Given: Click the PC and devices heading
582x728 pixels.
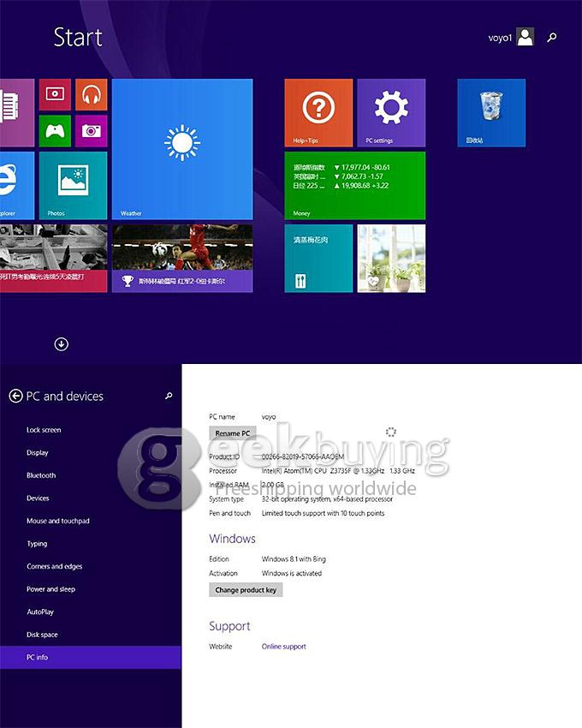Looking at the screenshot, I should [65, 396].
